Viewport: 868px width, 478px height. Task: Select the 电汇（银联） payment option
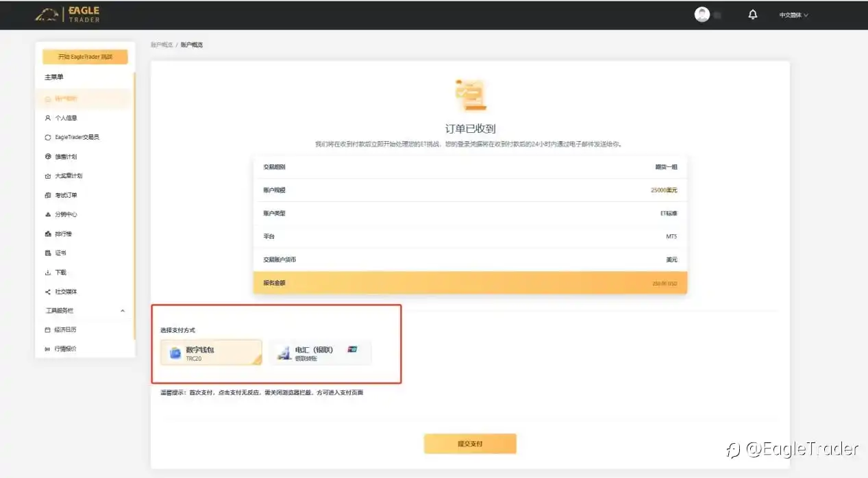click(x=320, y=352)
